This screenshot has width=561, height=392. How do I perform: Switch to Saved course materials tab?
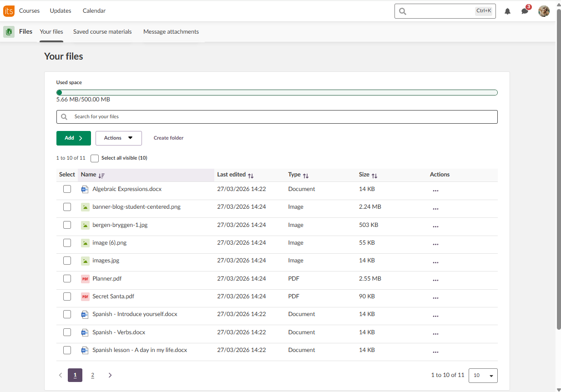coord(102,32)
